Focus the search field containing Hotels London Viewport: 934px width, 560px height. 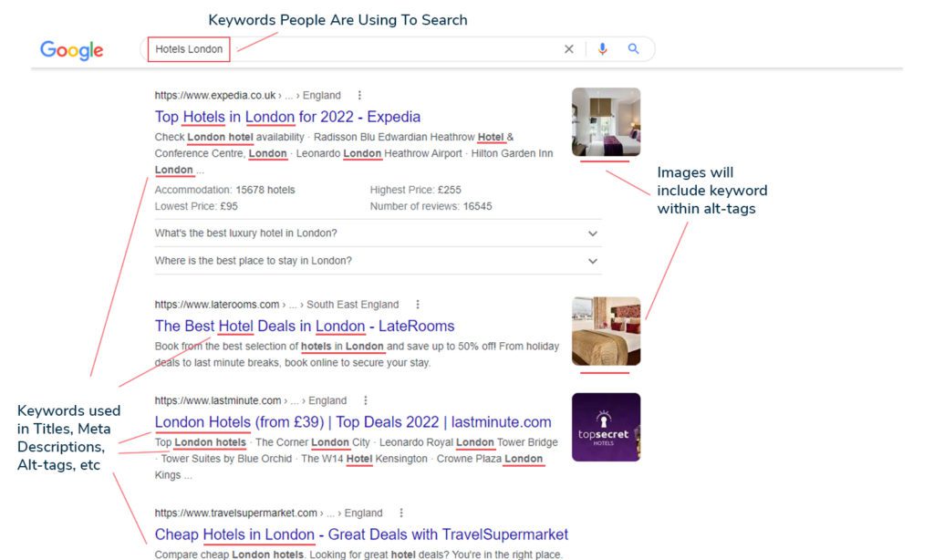coord(398,49)
